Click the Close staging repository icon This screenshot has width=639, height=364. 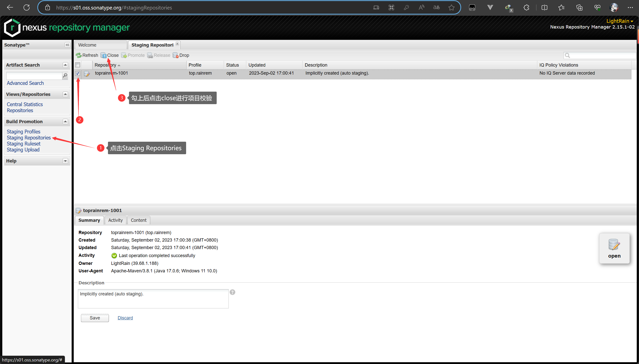point(103,55)
